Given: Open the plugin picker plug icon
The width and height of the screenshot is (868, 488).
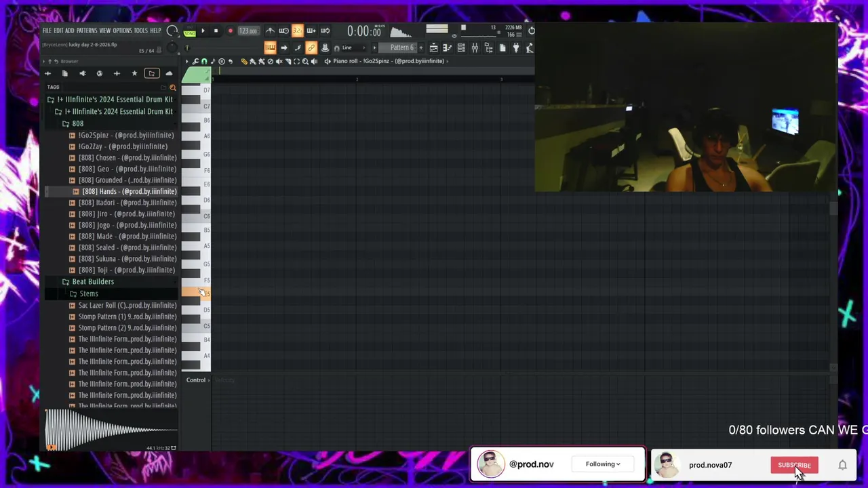Looking at the screenshot, I should point(516,47).
